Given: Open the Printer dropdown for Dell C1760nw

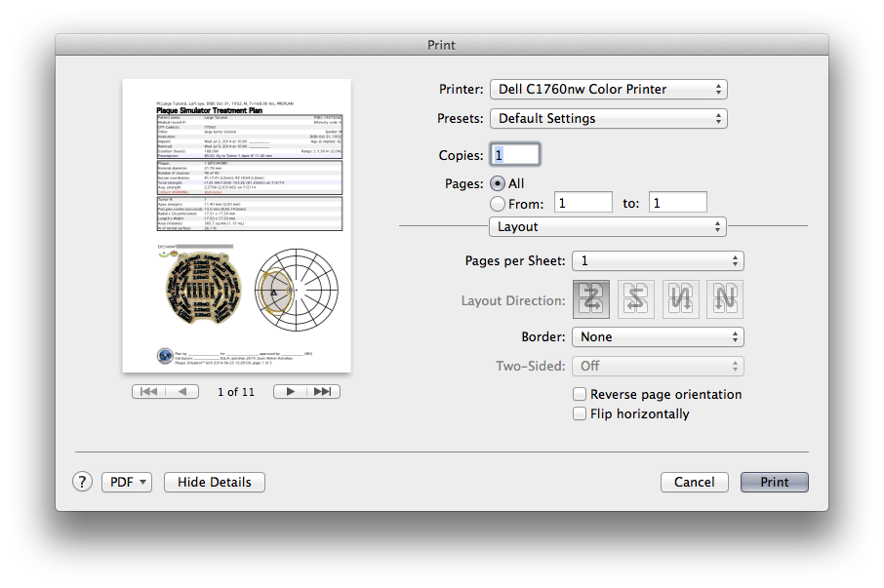Looking at the screenshot, I should [608, 89].
